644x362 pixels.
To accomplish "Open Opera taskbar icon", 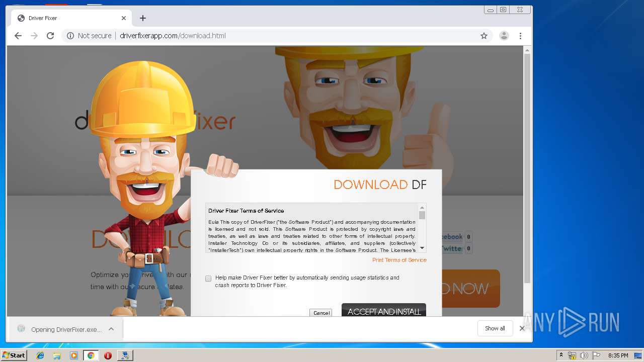I will 108,355.
